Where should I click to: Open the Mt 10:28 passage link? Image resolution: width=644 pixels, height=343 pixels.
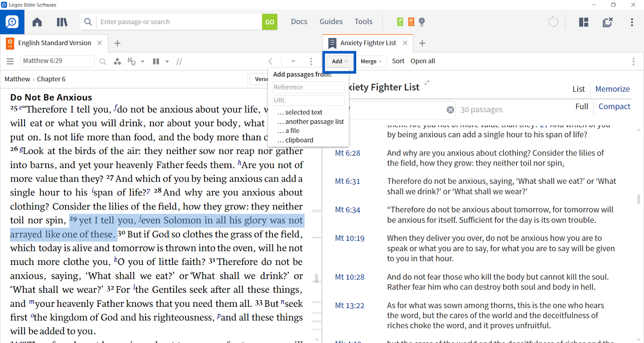pos(349,277)
